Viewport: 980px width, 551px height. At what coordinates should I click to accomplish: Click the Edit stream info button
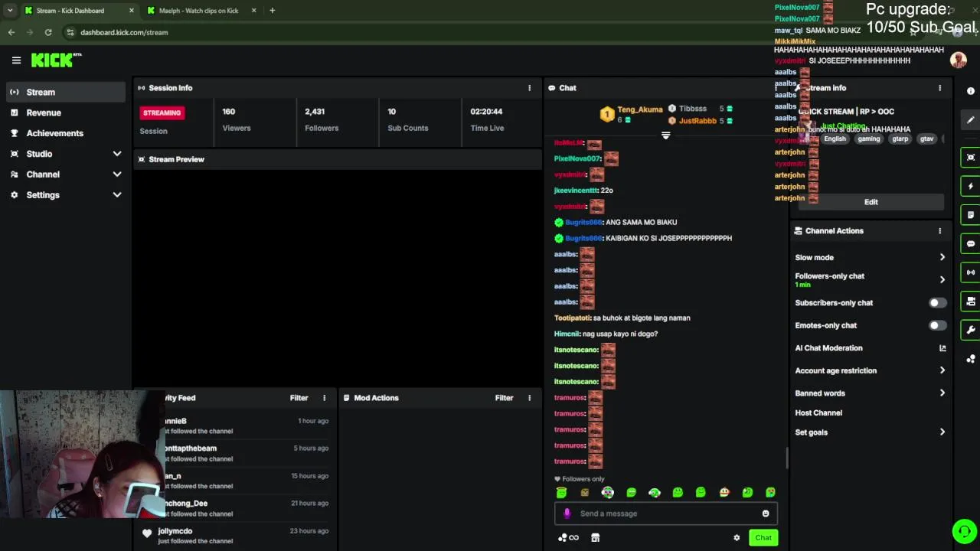pos(871,202)
